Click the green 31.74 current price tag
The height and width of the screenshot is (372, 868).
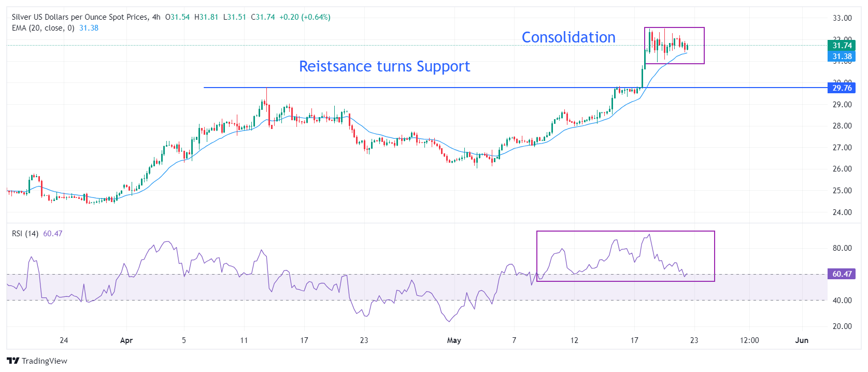pyautogui.click(x=842, y=46)
